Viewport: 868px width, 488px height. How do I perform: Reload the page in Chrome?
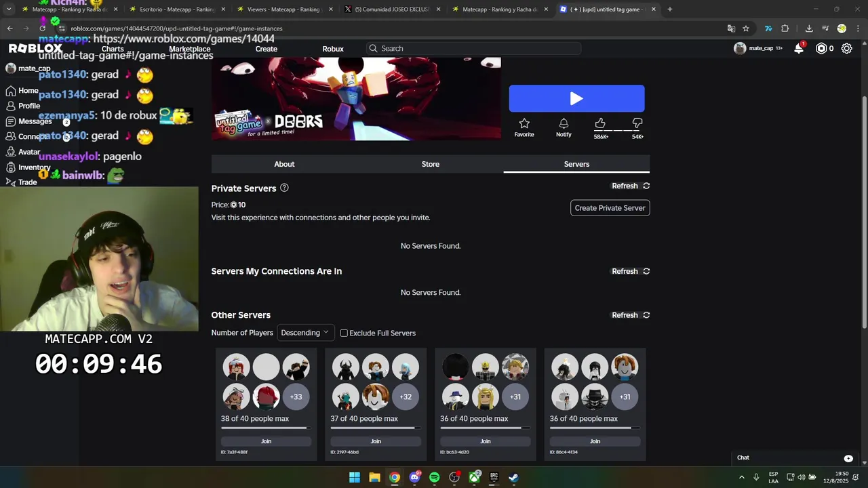coord(42,28)
